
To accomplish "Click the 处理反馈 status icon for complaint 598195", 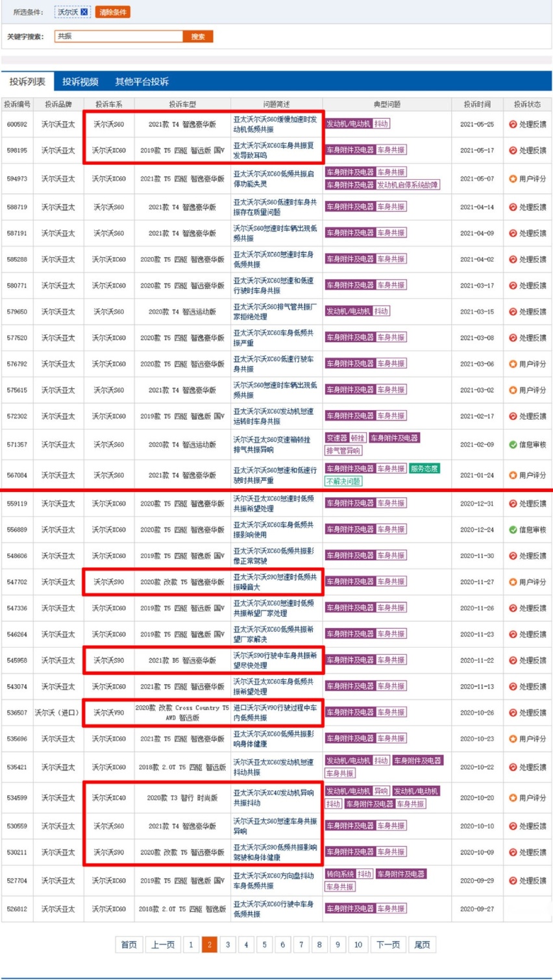I will pos(513,150).
